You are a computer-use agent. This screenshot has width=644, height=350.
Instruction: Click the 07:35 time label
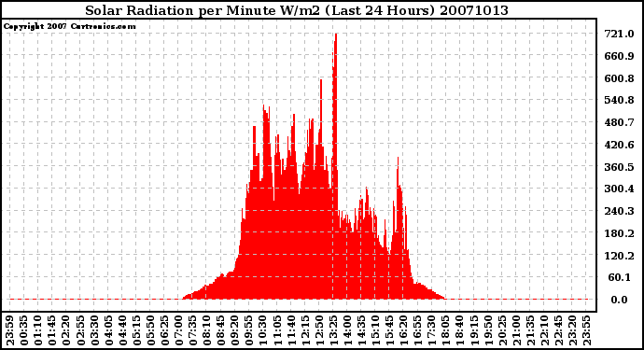(192, 330)
